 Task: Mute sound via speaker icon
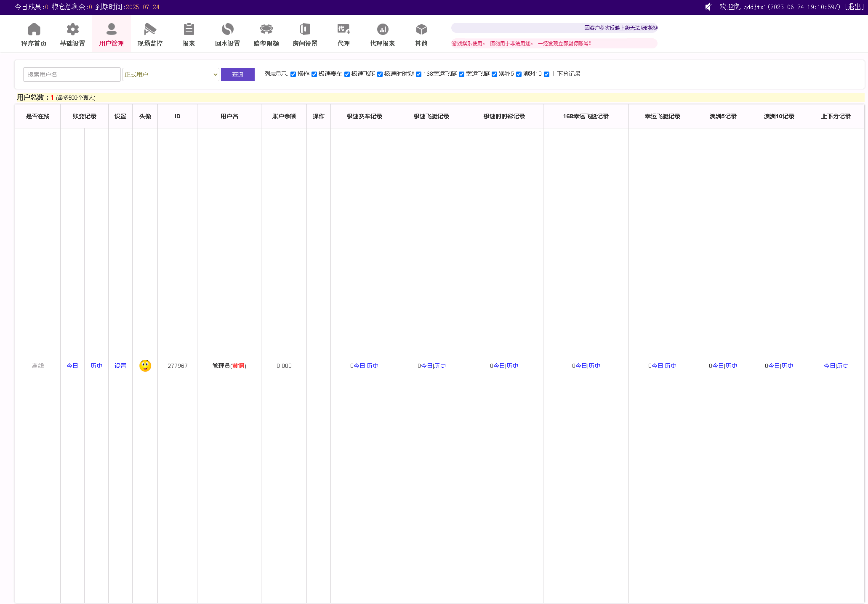(x=708, y=7)
